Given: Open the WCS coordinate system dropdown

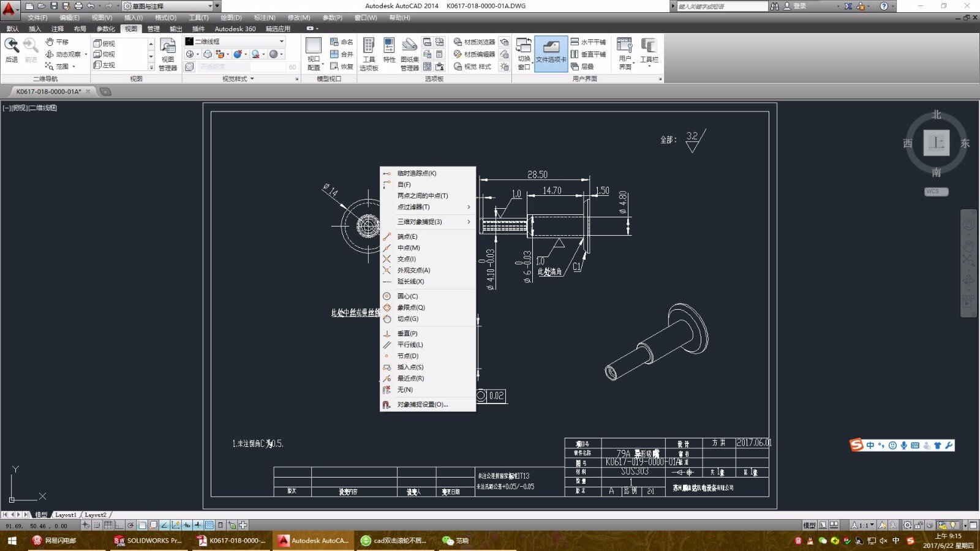Looking at the screenshot, I should [936, 192].
